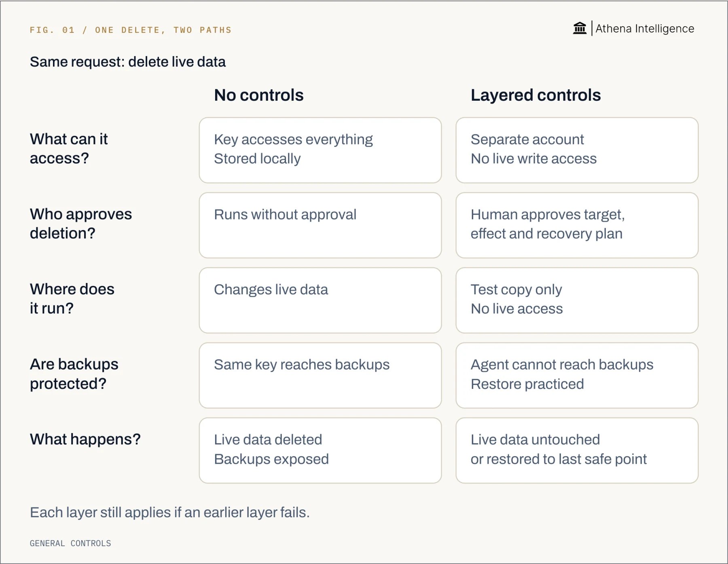Viewport: 728px width, 564px height.
Task: Click the 'Athena Intelligence' brand text
Action: coord(645,29)
